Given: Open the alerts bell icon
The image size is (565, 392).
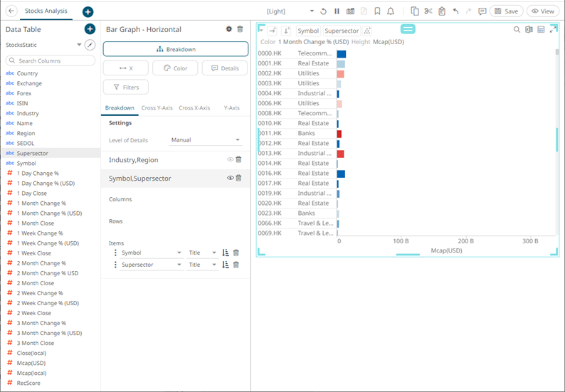Looking at the screenshot, I should (391, 11).
